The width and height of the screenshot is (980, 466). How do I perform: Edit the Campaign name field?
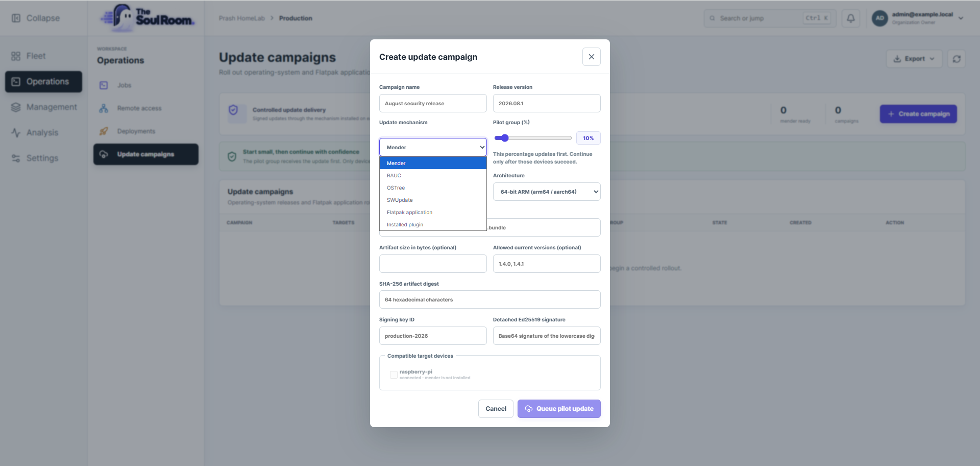[x=433, y=103]
